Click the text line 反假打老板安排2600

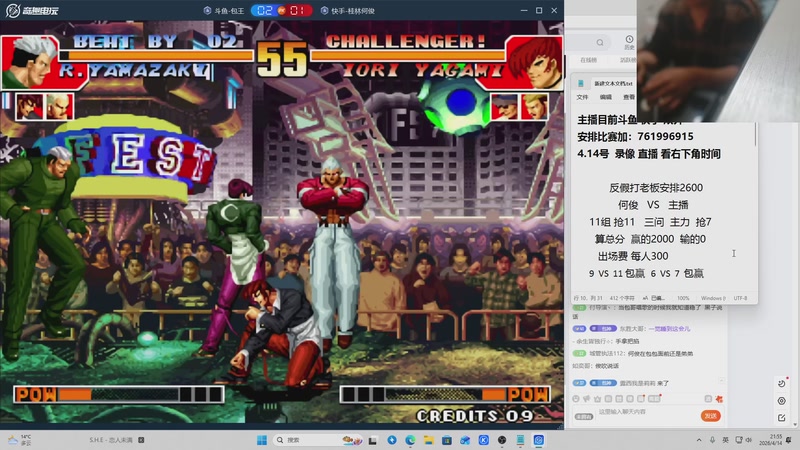[x=656, y=188]
